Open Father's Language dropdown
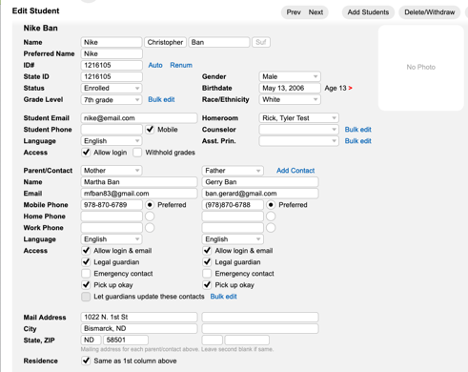Screen dimensions: 468x372 click(x=233, y=239)
